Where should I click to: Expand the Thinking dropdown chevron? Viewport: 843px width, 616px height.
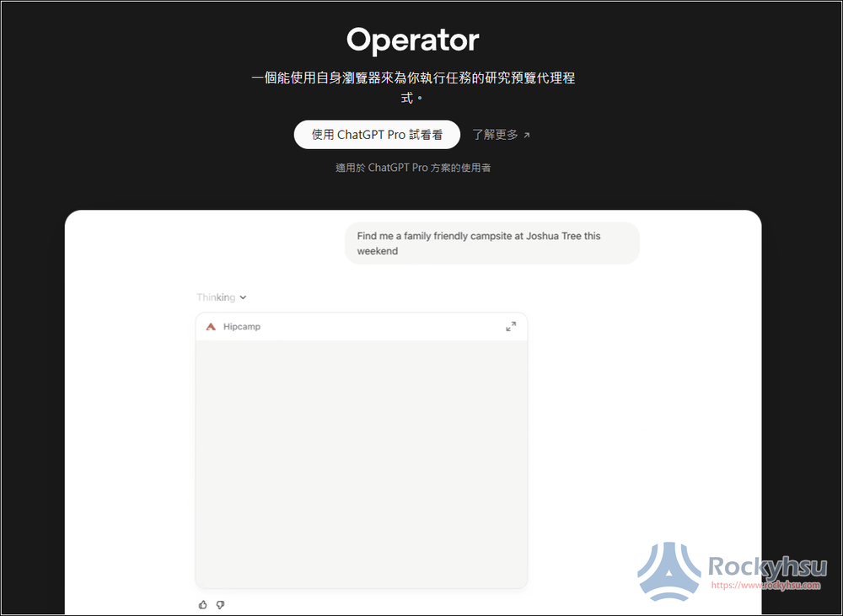coord(243,297)
